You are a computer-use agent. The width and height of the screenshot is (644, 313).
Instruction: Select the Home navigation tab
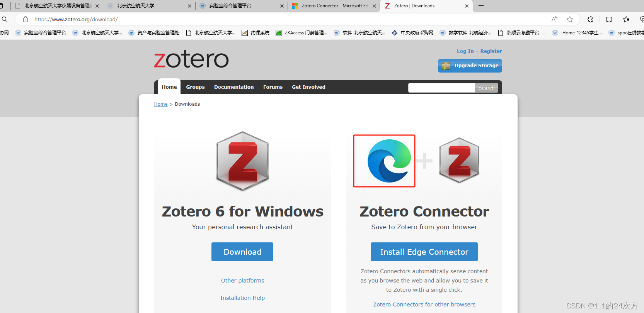169,87
